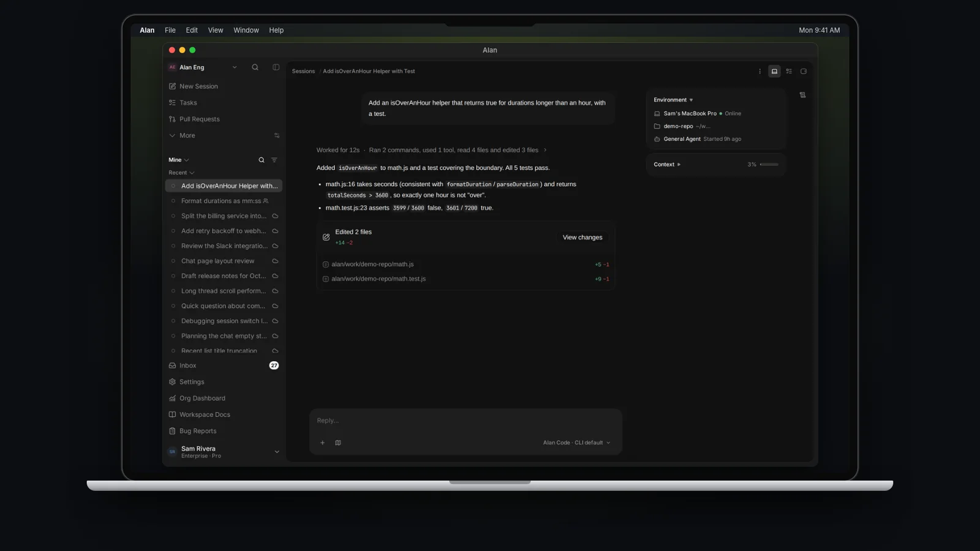The width and height of the screenshot is (980, 551).
Task: Open alan/work/demo-repo/math.js file row
Action: tap(466, 264)
